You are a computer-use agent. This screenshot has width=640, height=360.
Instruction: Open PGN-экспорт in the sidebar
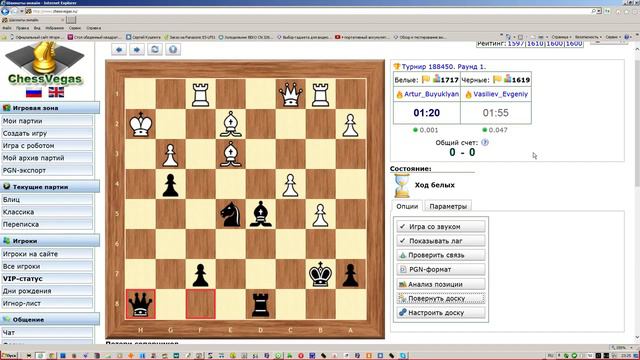click(47, 170)
